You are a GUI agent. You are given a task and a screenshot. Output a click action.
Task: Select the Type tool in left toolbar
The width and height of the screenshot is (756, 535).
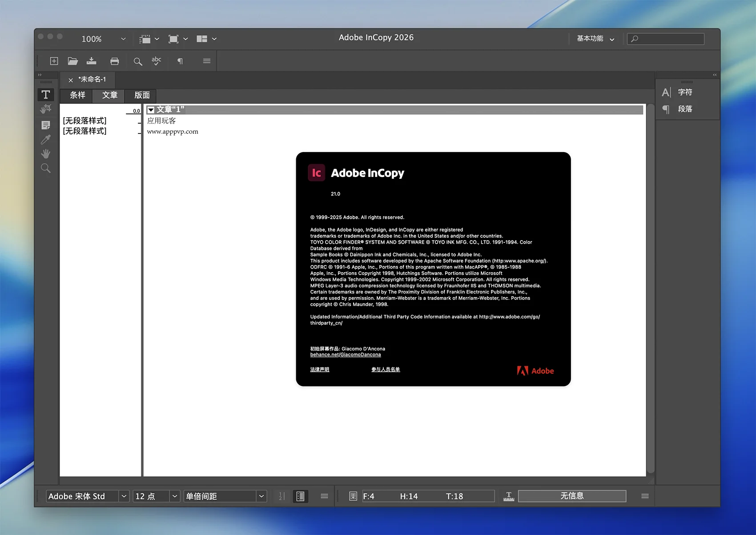click(x=45, y=95)
